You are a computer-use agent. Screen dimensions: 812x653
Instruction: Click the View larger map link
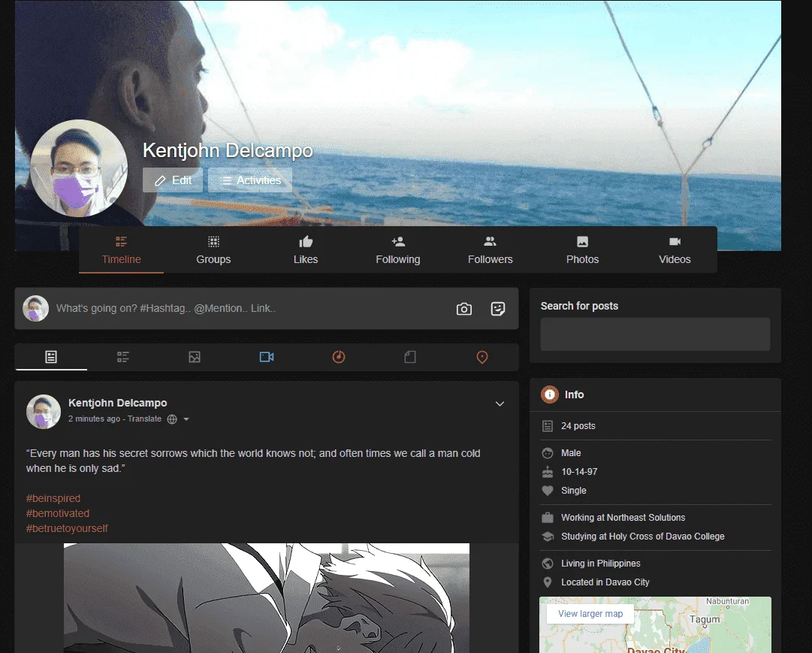point(590,614)
